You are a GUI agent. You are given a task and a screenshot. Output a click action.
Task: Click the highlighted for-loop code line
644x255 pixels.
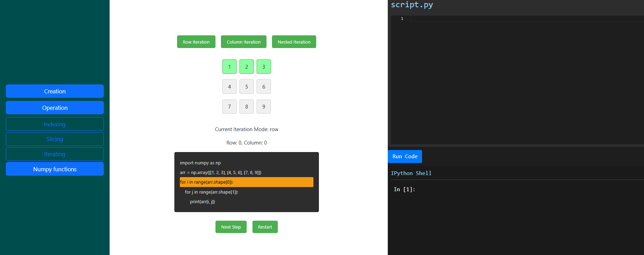point(246,182)
